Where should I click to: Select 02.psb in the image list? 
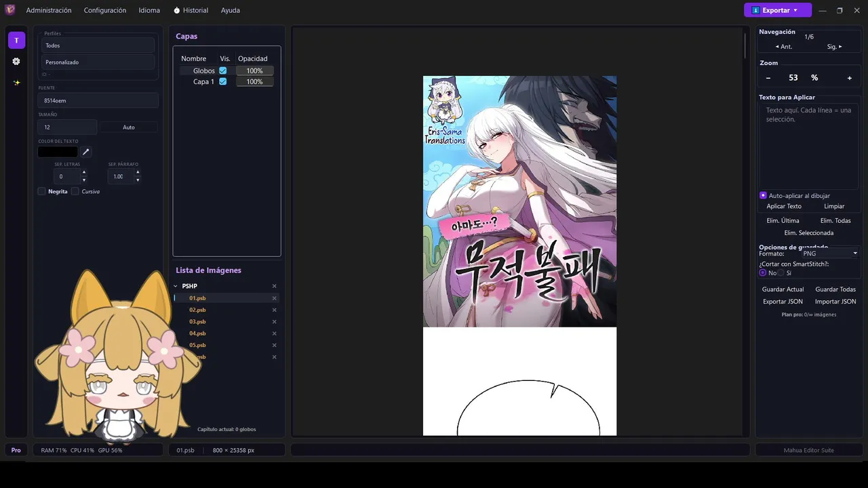coord(197,310)
